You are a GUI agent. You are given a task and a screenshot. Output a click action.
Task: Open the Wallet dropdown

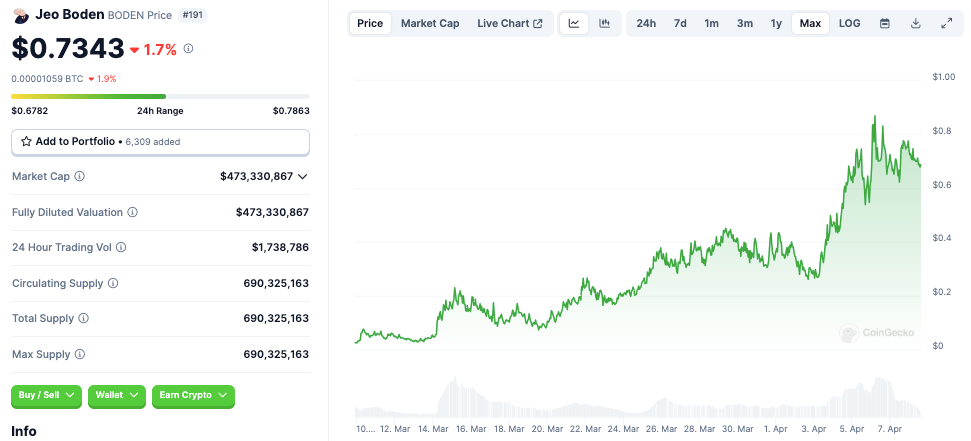pyautogui.click(x=117, y=395)
